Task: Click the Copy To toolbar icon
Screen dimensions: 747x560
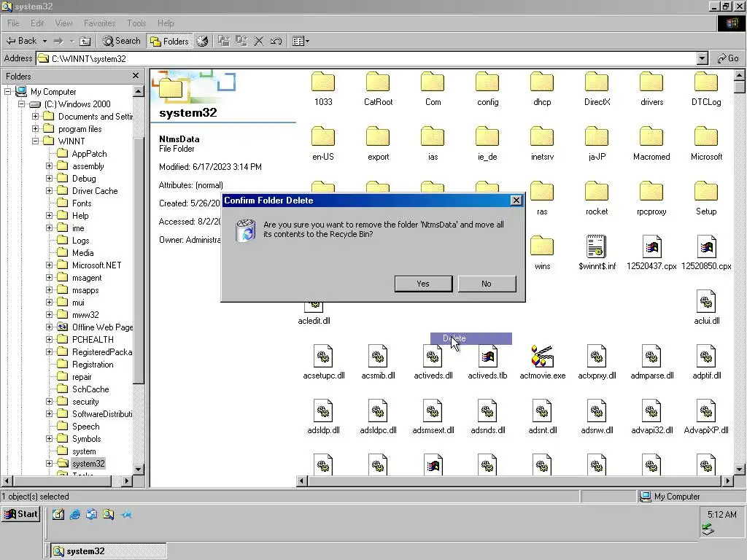Action: (x=241, y=41)
